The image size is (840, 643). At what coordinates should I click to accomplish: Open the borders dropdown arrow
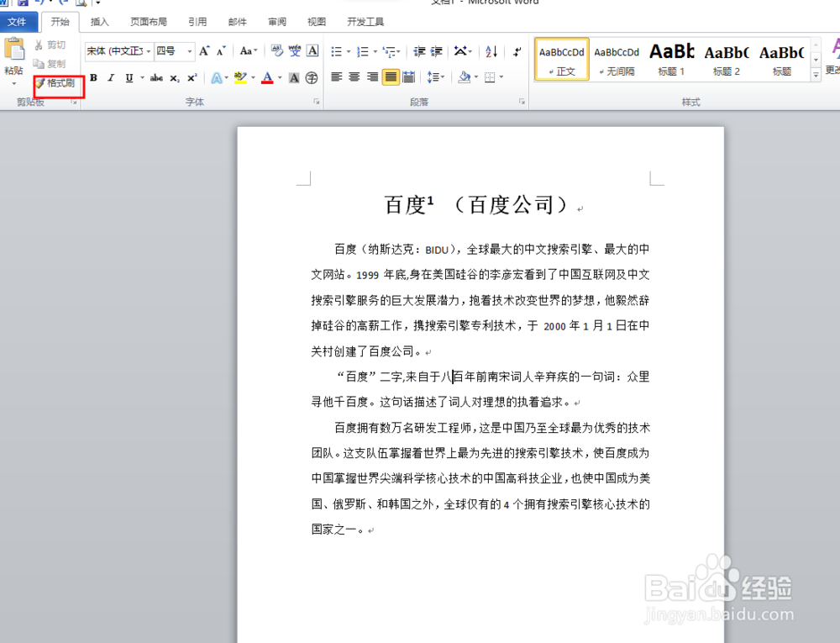501,77
